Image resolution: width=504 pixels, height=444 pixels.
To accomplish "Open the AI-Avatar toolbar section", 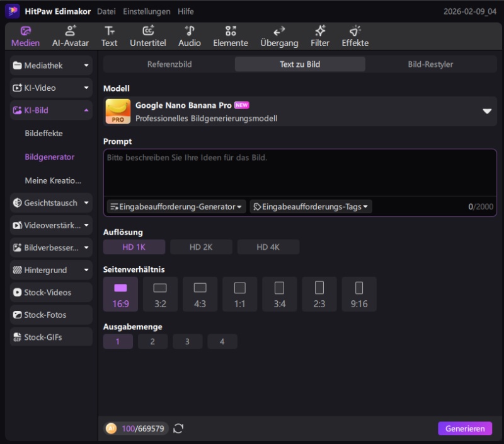I will [x=71, y=36].
